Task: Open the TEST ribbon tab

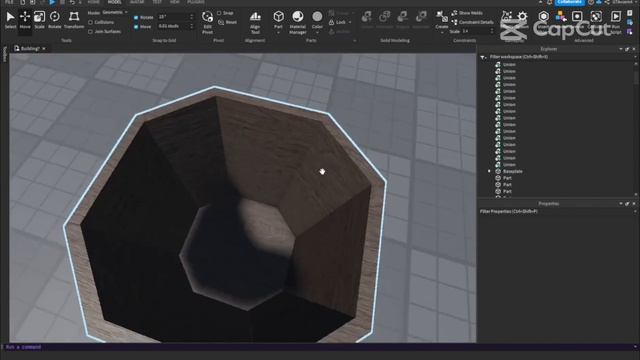Action: 157,2
